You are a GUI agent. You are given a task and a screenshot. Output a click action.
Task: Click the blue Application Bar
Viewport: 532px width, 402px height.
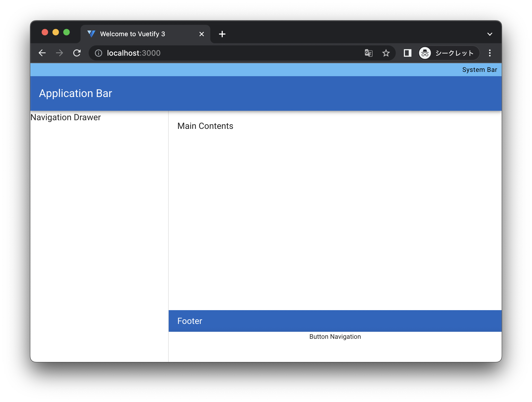75,93
